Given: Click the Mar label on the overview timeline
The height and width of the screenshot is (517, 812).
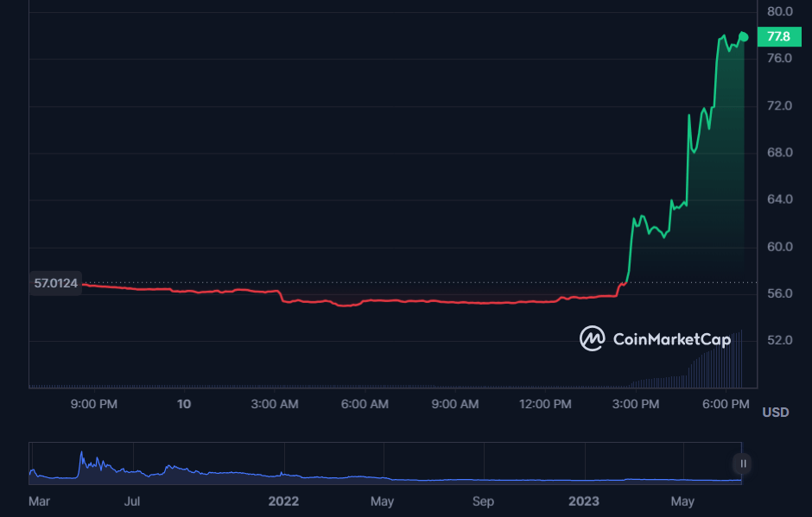Looking at the screenshot, I should click(x=40, y=501).
